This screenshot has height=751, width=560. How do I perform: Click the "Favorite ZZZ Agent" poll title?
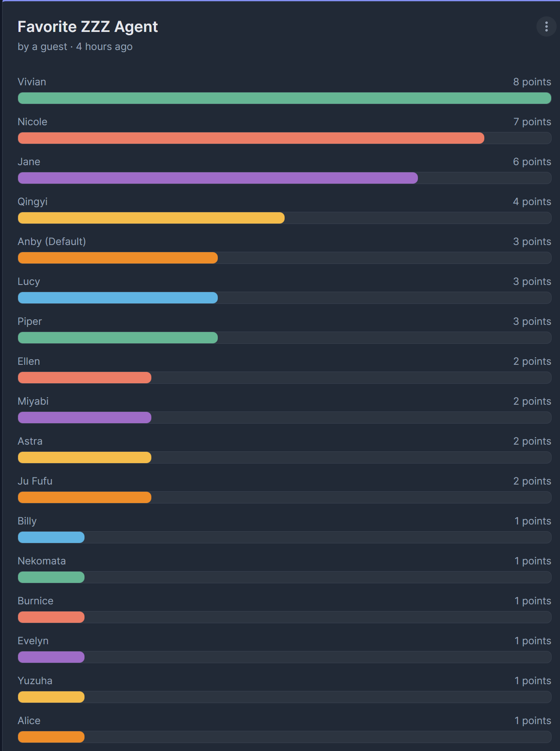(87, 27)
